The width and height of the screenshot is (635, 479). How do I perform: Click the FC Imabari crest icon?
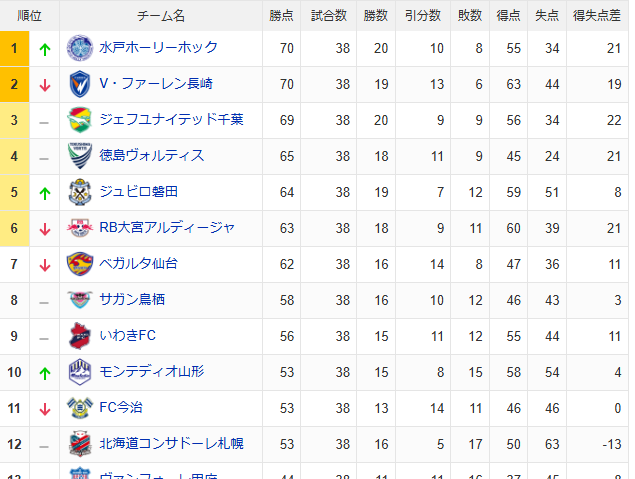[x=79, y=408]
